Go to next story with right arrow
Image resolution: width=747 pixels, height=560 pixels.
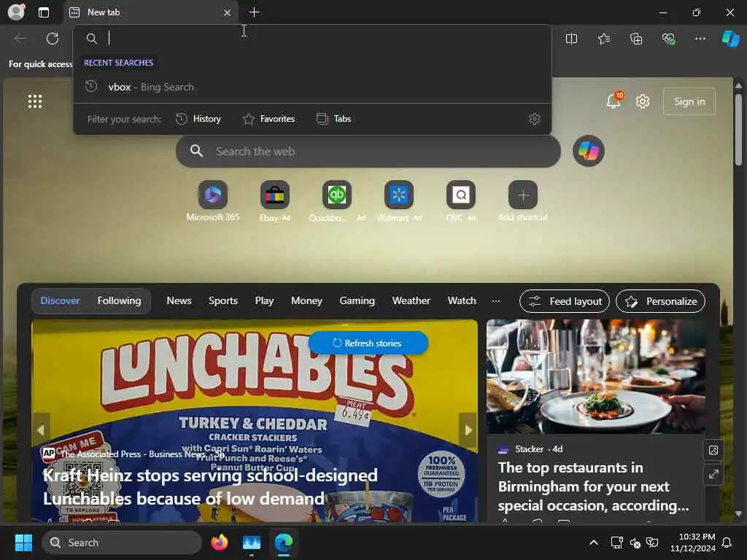tap(468, 430)
